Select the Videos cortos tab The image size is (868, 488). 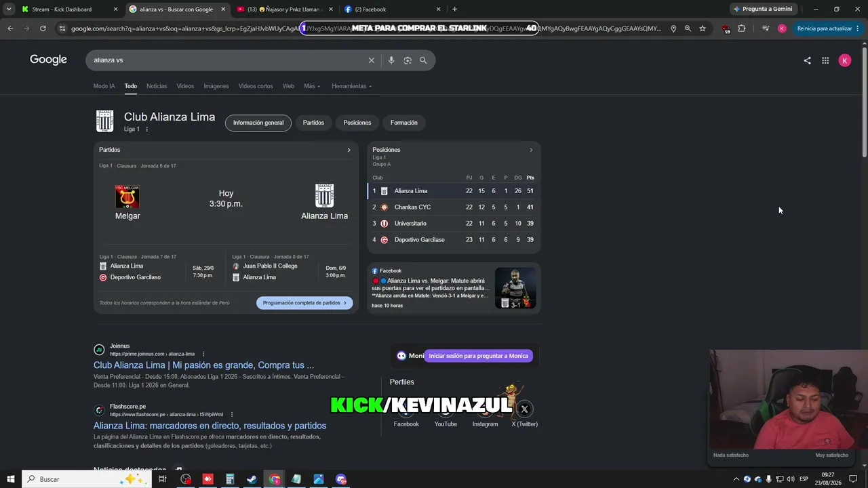click(256, 86)
